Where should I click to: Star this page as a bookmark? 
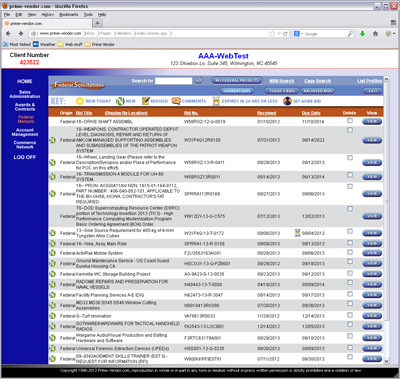click(x=272, y=34)
